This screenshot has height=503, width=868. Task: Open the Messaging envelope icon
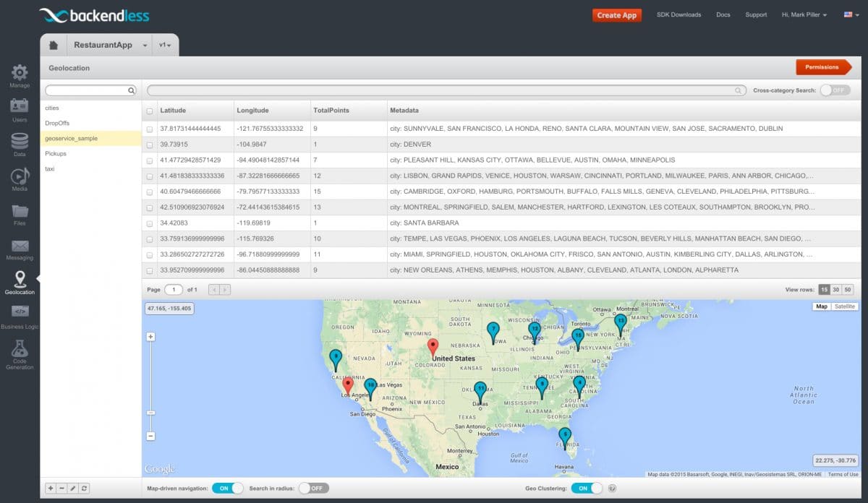20,246
